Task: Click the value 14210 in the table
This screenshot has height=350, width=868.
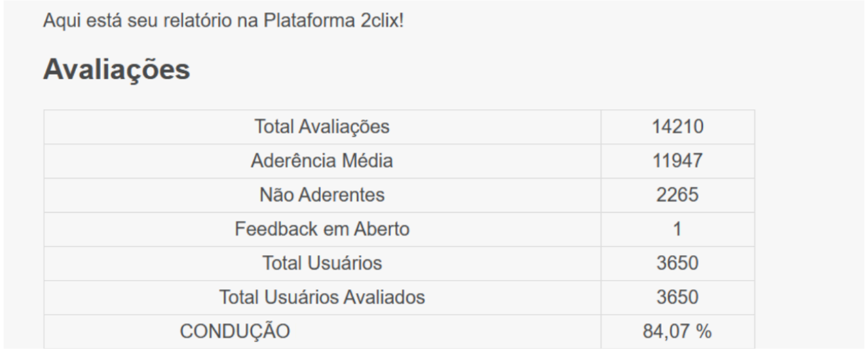Action: 678,127
